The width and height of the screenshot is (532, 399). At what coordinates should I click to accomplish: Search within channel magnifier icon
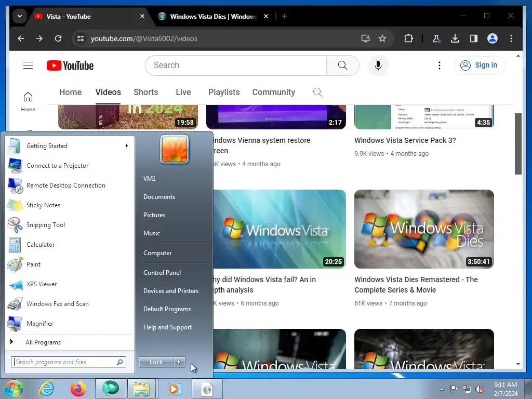(x=317, y=92)
